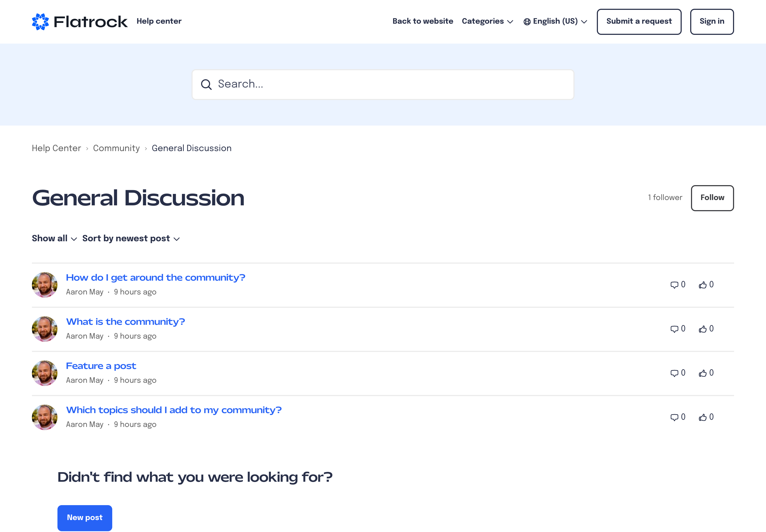Expand the Categories dropdown

pos(487,21)
